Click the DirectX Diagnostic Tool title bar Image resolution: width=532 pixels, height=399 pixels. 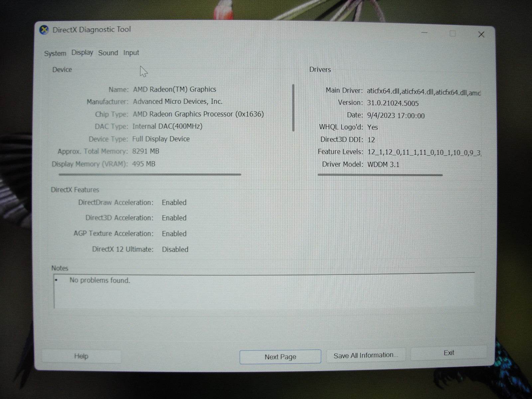(233, 30)
